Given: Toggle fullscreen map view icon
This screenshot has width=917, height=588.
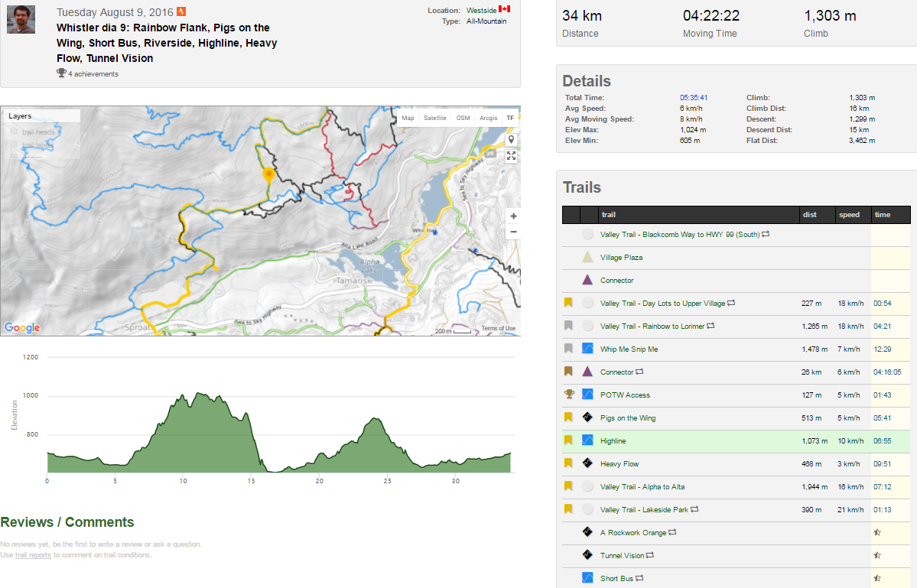Looking at the screenshot, I should pos(511,156).
